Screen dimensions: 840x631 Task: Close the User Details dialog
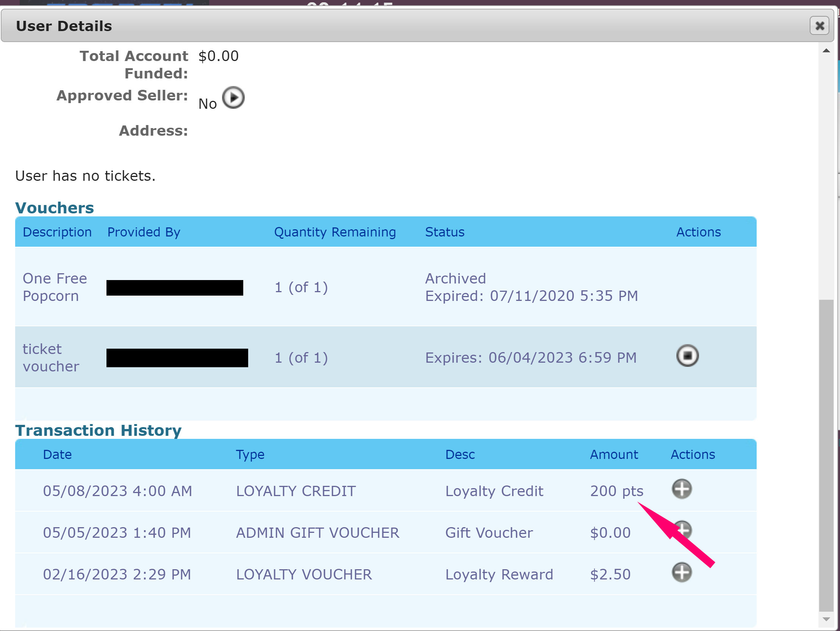(819, 26)
